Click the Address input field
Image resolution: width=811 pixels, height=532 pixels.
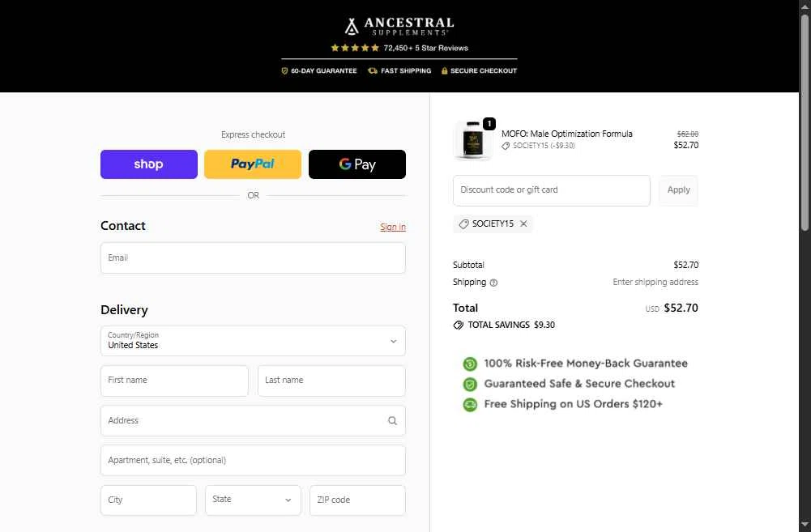(253, 420)
